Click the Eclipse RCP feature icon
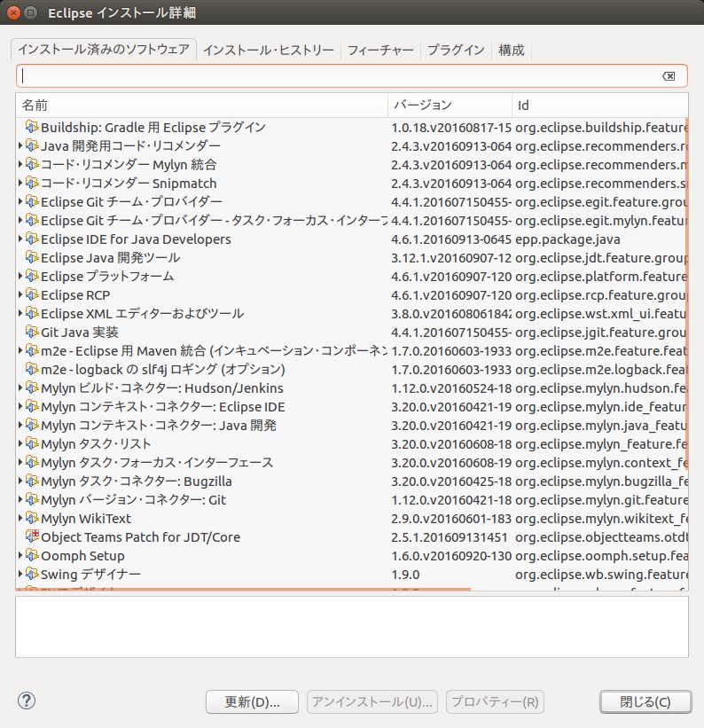The width and height of the screenshot is (704, 728). point(32,294)
